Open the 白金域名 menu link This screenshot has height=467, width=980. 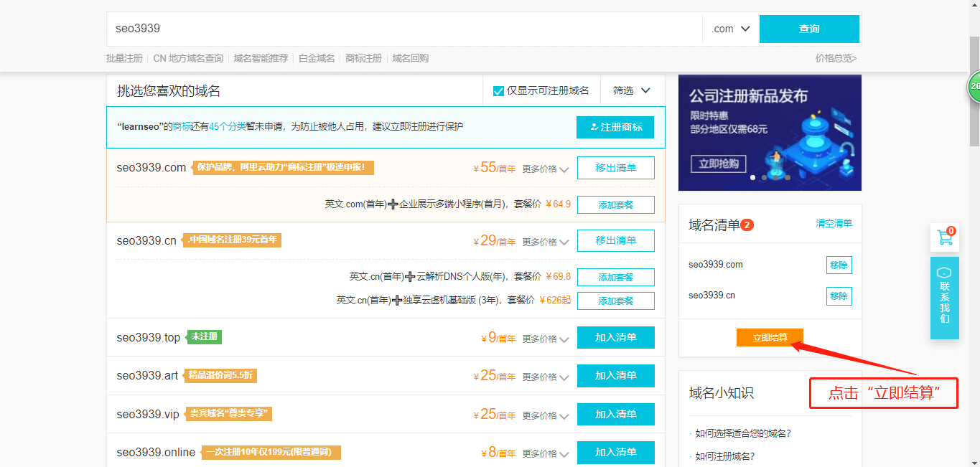pyautogui.click(x=317, y=58)
